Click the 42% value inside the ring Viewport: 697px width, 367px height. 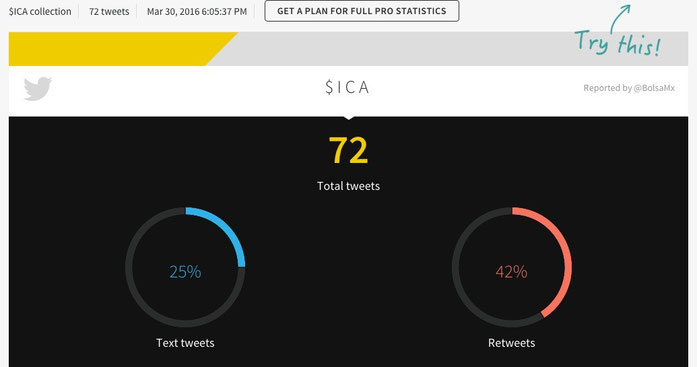point(512,271)
